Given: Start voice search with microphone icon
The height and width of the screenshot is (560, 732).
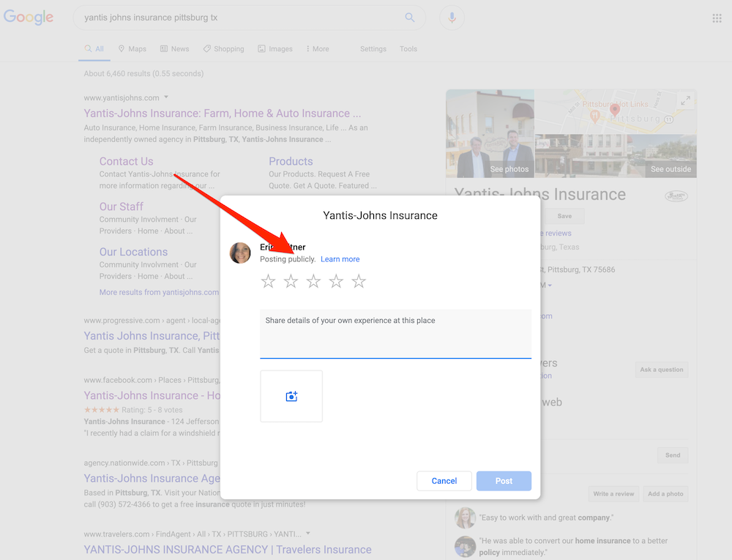Looking at the screenshot, I should coord(452,18).
